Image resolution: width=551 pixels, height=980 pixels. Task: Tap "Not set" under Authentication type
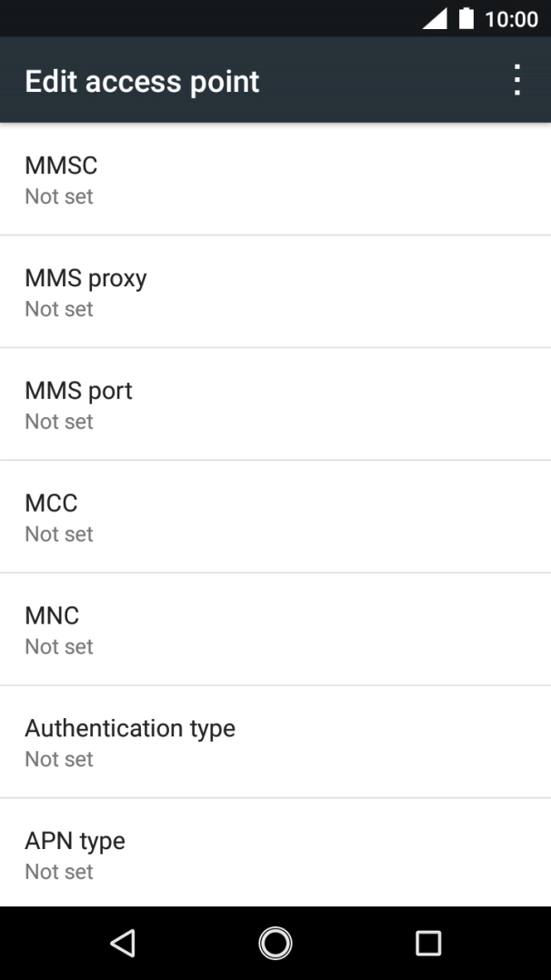coord(59,759)
